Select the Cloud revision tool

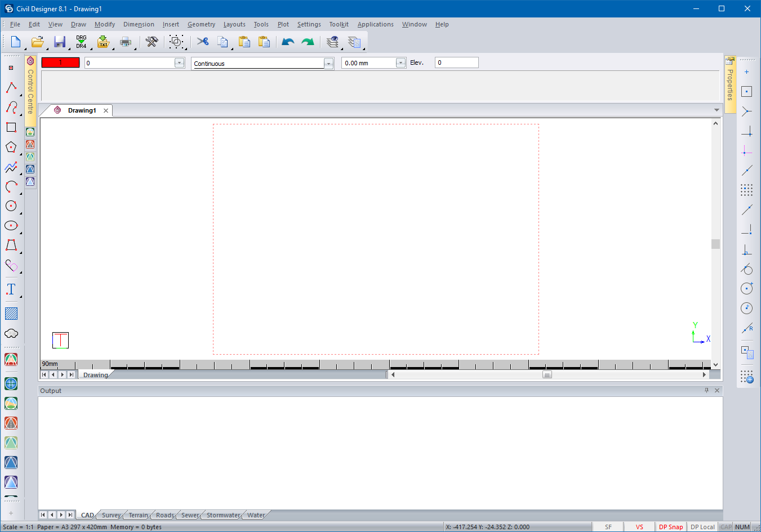tap(11, 333)
